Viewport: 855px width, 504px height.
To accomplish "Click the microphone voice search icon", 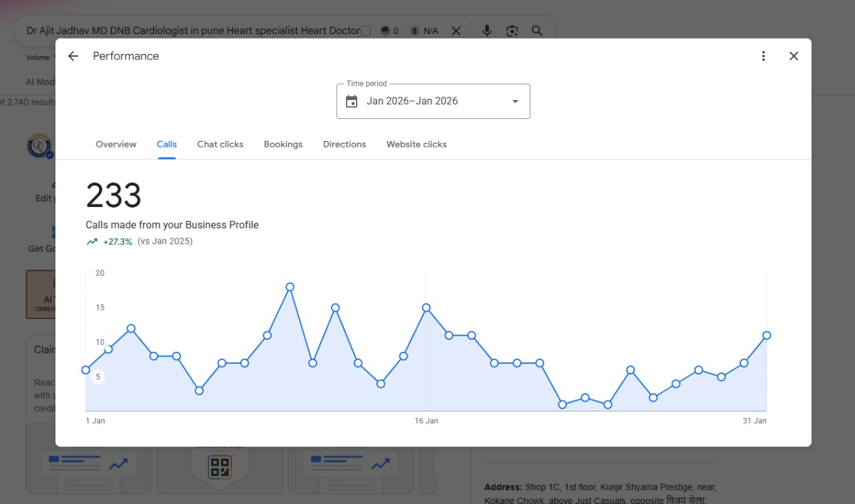I will click(x=487, y=31).
